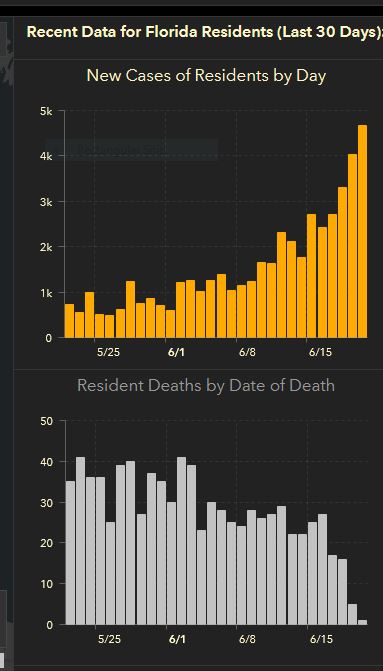Click the 'New Cases of Residents by Day' title

206,76
